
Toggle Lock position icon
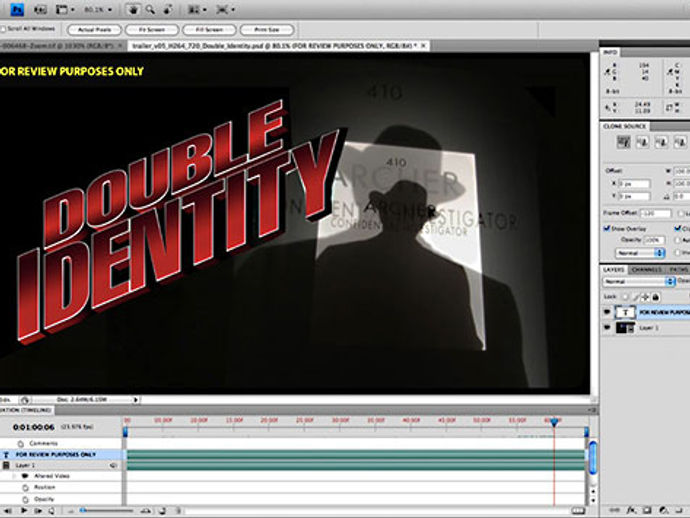click(x=645, y=297)
